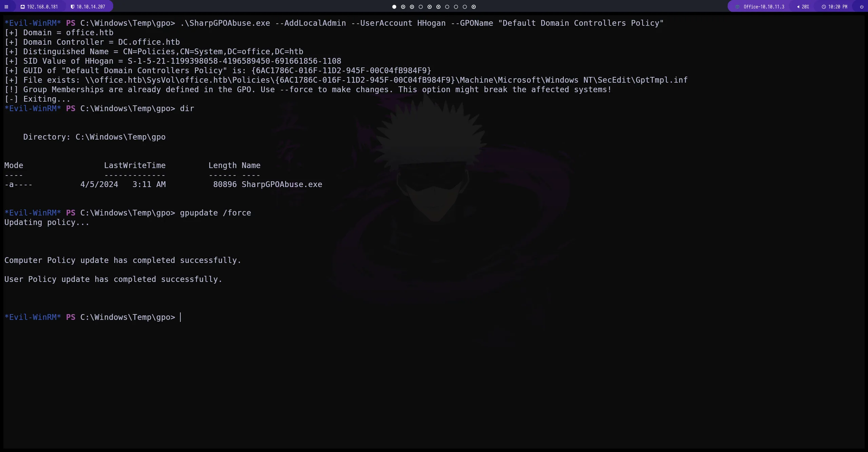Open the power menu icon
This screenshot has height=452, width=868.
[862, 7]
